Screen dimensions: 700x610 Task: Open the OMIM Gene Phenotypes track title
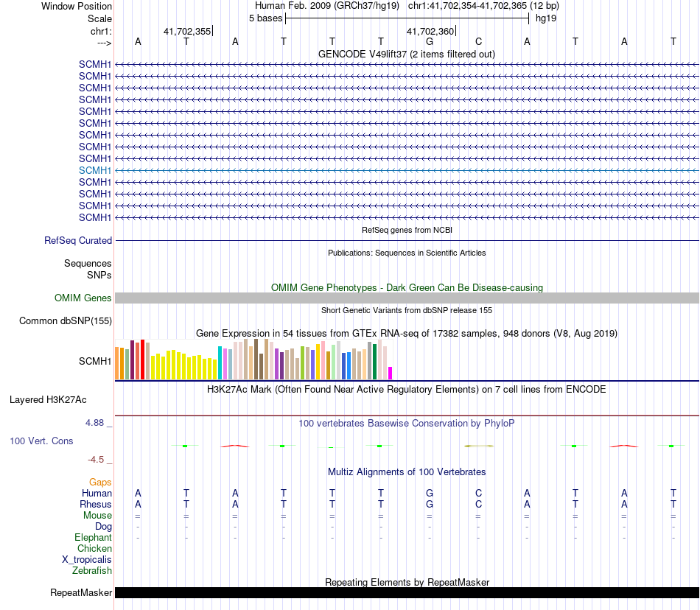[x=407, y=287]
